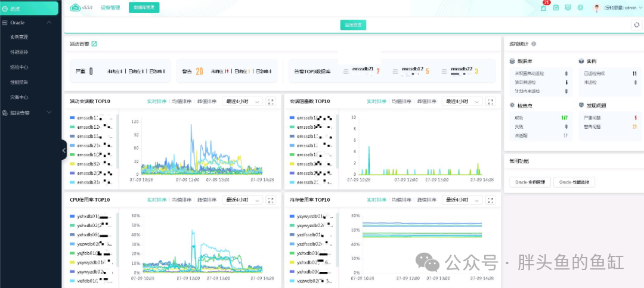The width and height of the screenshot is (644, 288).
Task: Expand 内存使用率 TOP10 chart to fullscreen
Action: pos(491,200)
